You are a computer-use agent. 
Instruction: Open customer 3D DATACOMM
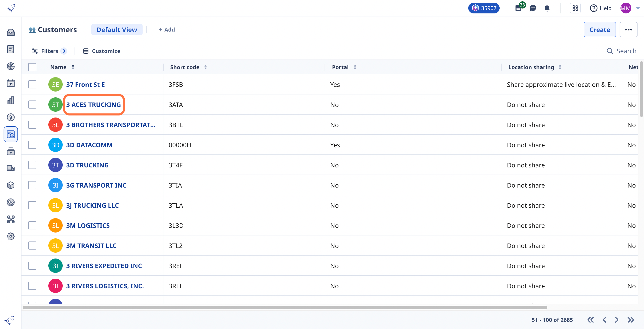[89, 145]
